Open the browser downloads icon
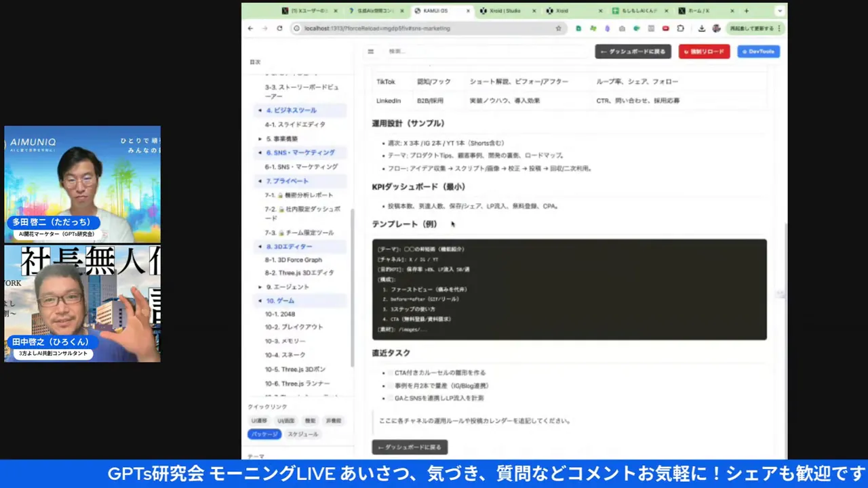The height and width of the screenshot is (488, 868). (x=701, y=28)
